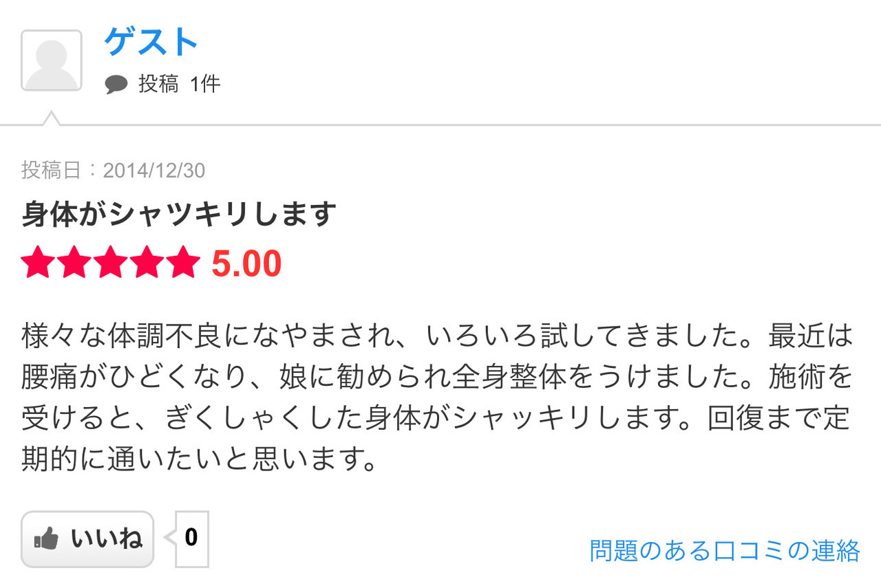
Task: Open the review title 身体がシャツキリします
Action: (179, 215)
